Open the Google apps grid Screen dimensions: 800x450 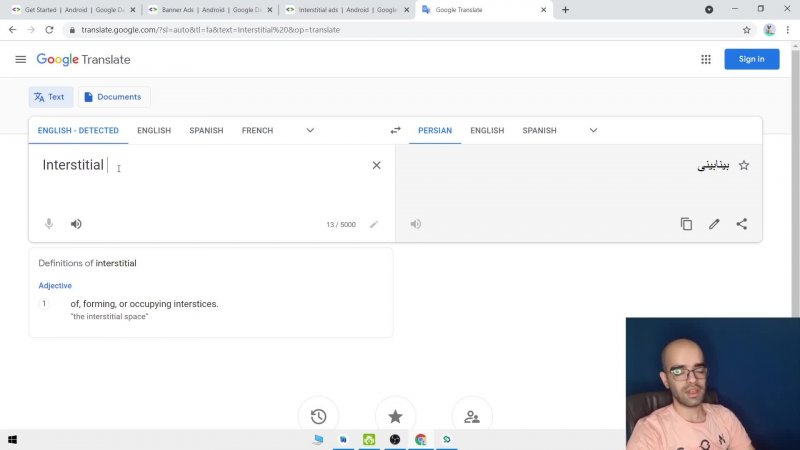706,60
